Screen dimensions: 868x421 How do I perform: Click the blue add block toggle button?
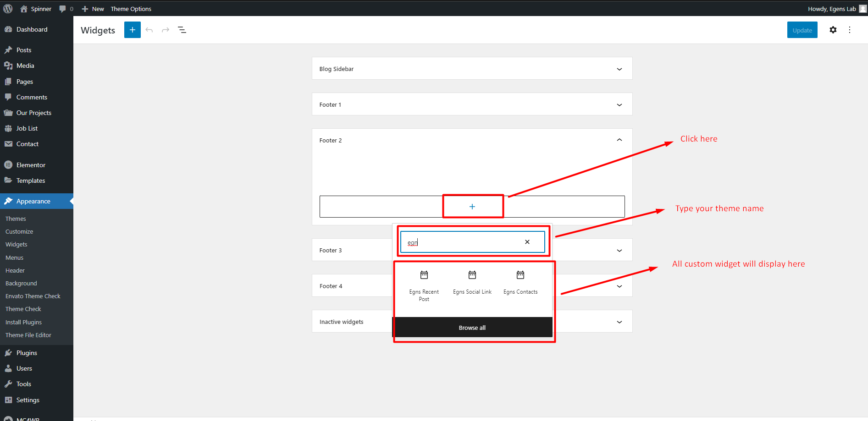(x=133, y=30)
